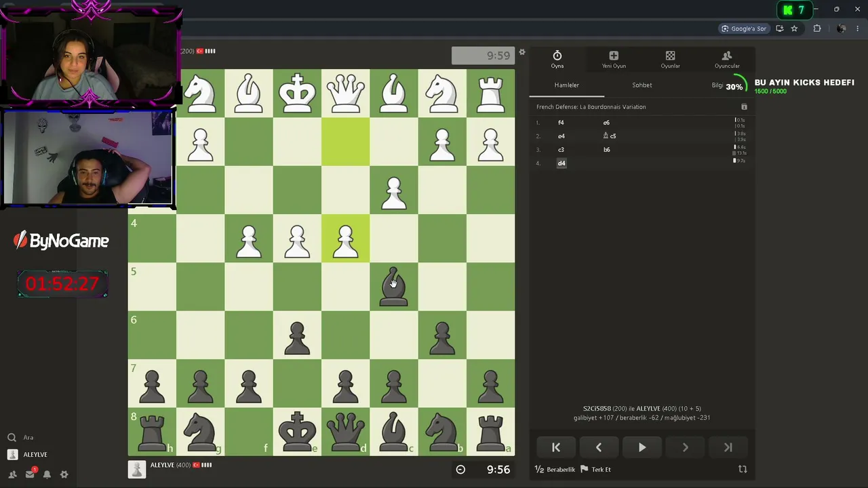Click the French Defense opening name
The height and width of the screenshot is (488, 868).
591,107
